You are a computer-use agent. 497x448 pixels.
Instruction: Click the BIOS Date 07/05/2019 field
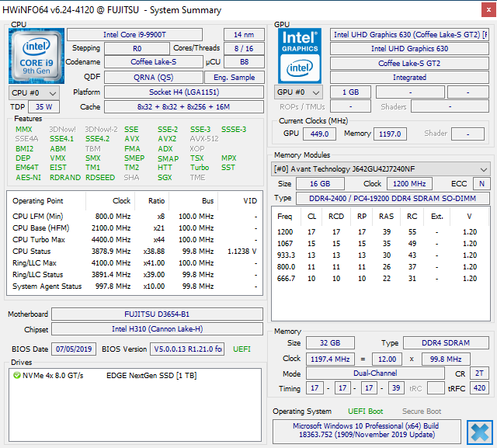pos(74,349)
